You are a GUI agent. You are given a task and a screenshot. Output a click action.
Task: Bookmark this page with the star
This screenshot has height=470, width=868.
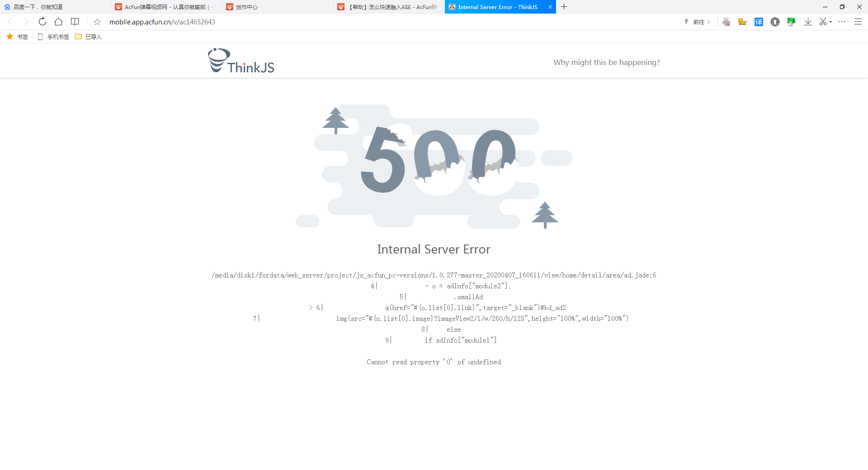97,22
